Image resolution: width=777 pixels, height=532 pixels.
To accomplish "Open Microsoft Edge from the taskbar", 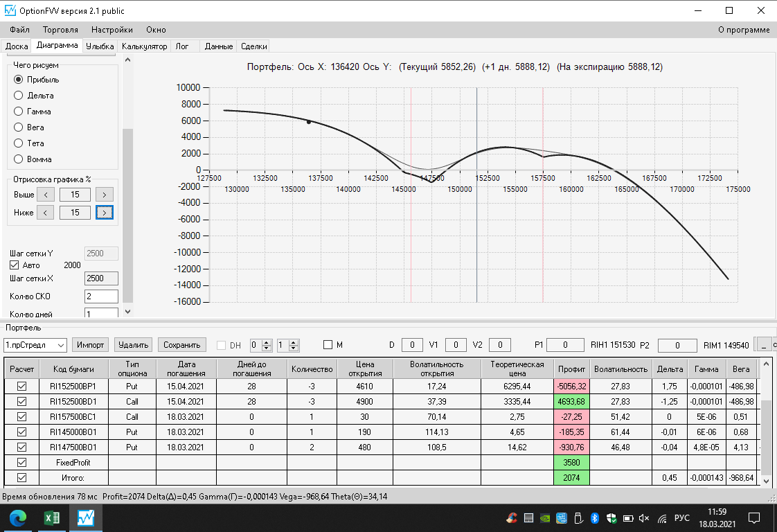I will pos(18,518).
